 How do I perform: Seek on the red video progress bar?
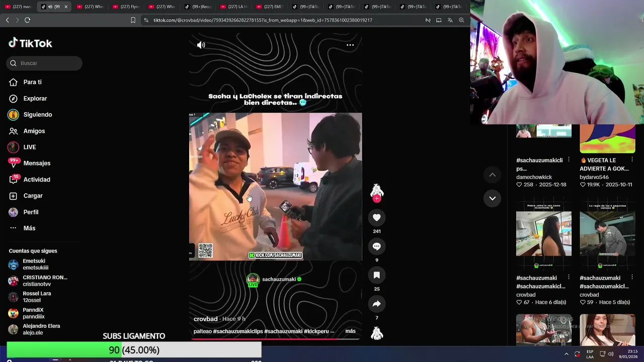pos(275,339)
